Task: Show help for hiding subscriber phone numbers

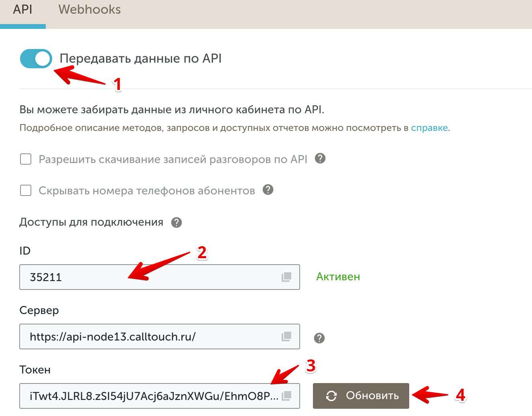Action: [x=268, y=190]
